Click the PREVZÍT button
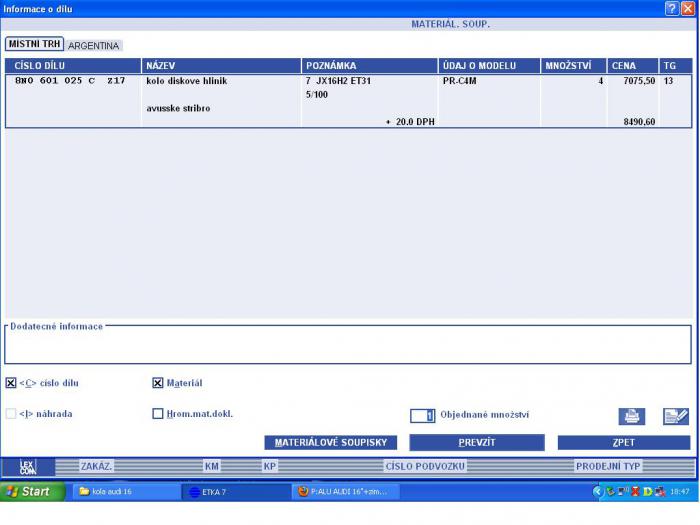The width and height of the screenshot is (700, 525). pos(476,442)
